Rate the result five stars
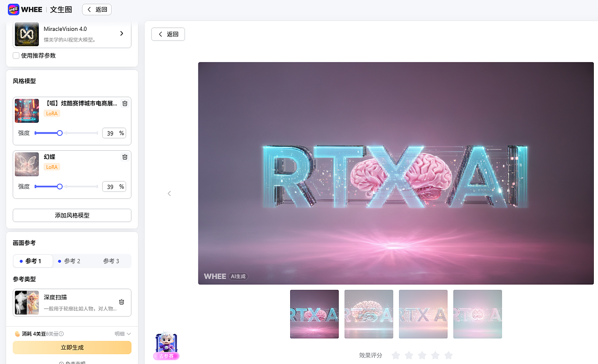This screenshot has height=364, width=598. pyautogui.click(x=448, y=356)
